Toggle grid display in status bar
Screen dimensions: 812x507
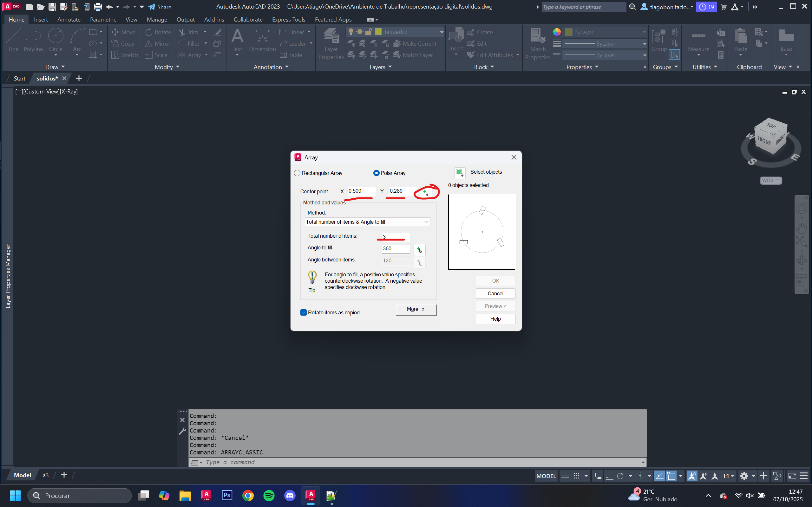point(565,476)
